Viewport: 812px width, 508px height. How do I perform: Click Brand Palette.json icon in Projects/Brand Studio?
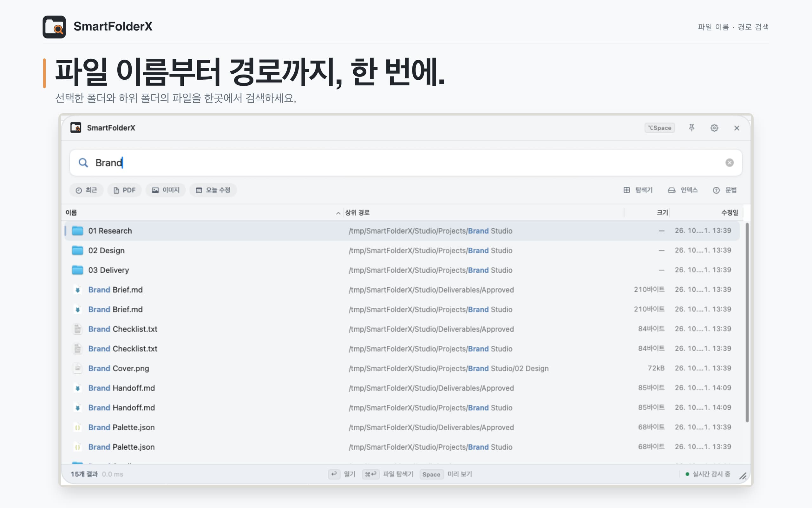pyautogui.click(x=77, y=447)
